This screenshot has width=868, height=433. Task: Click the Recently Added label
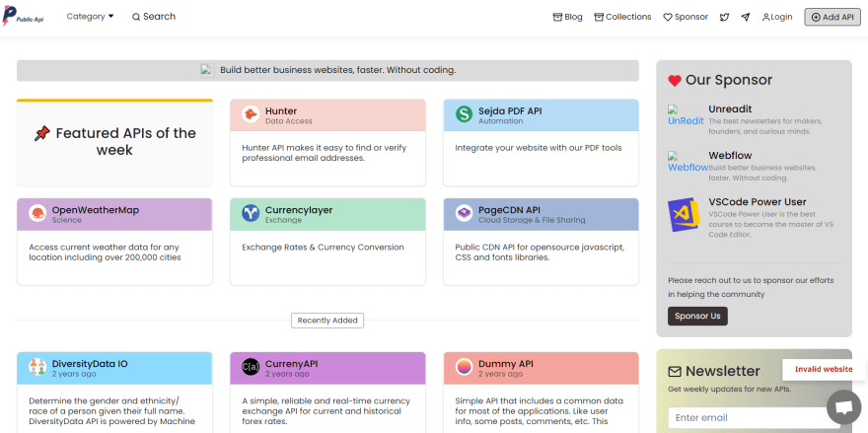pyautogui.click(x=327, y=320)
